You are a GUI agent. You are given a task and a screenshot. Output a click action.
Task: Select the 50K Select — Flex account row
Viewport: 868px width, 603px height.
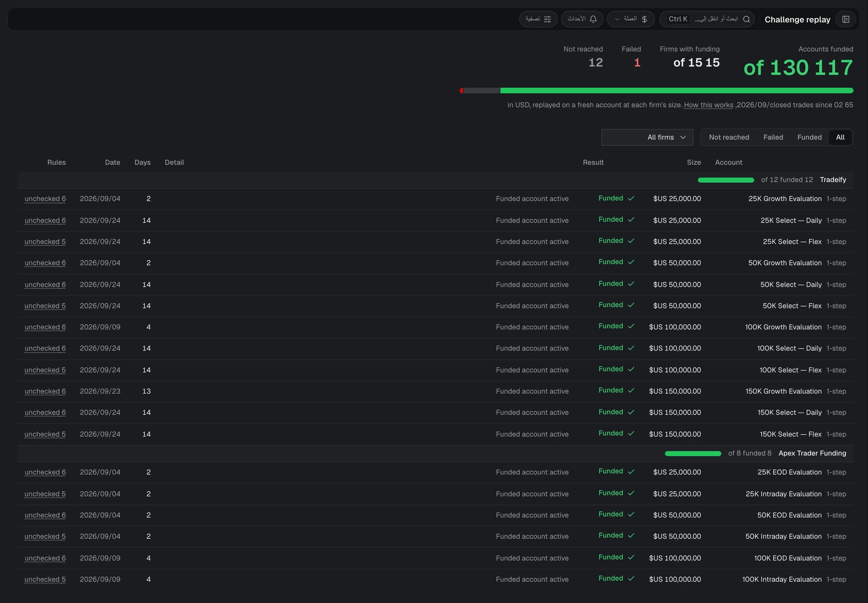[x=435, y=306]
